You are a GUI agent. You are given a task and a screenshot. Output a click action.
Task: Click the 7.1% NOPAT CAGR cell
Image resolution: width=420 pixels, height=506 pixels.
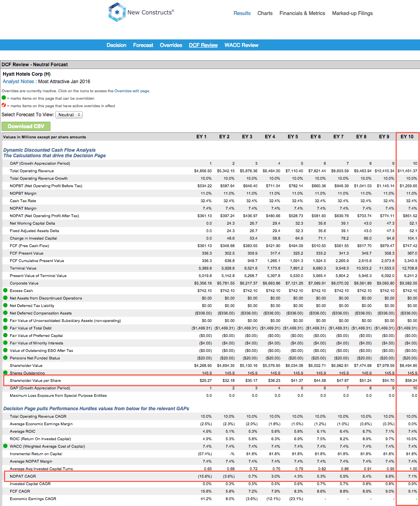pyautogui.click(x=413, y=476)
